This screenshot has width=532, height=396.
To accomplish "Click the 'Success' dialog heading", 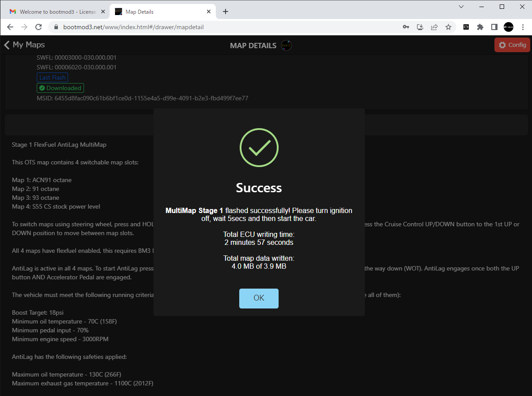I will [259, 188].
